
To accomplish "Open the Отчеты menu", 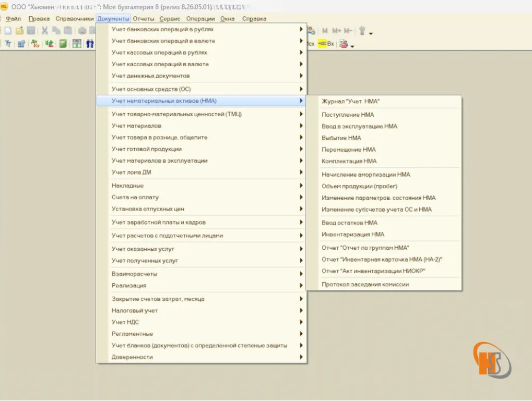I will coord(144,19).
